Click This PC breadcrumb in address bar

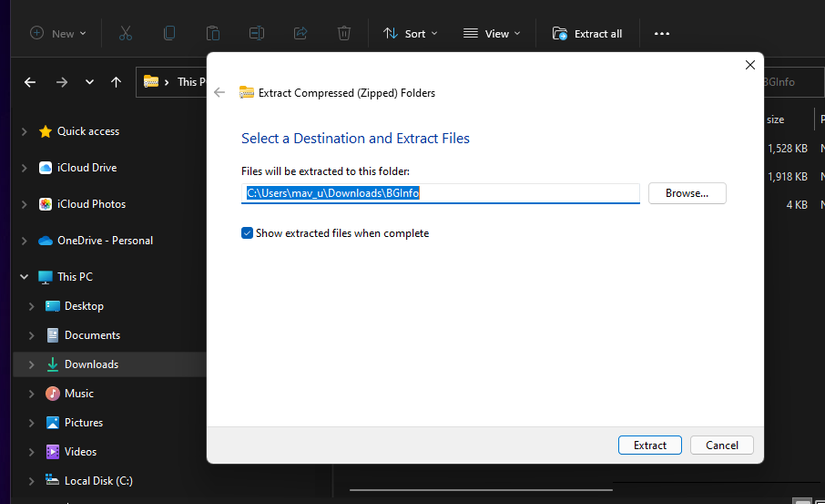click(x=192, y=82)
